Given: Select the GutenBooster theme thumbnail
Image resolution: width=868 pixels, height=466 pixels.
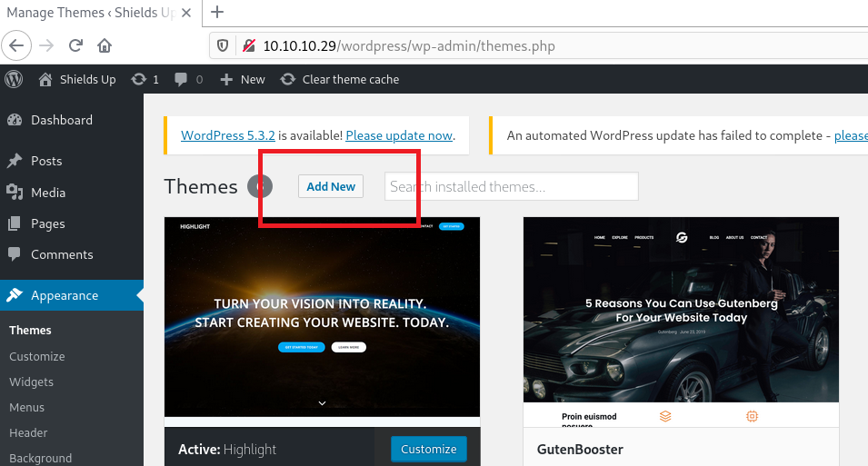Looking at the screenshot, I should click(x=681, y=322).
